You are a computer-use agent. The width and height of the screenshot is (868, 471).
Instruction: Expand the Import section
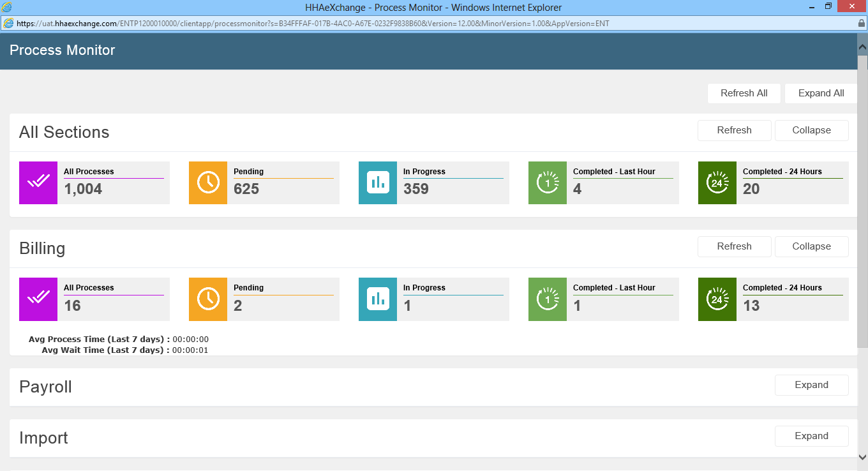tap(812, 436)
